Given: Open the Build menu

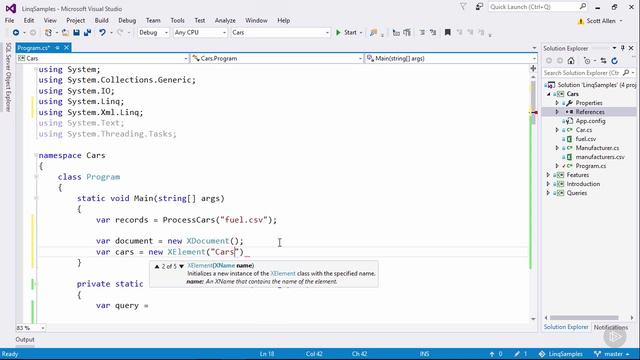Looking at the screenshot, I should [x=101, y=20].
